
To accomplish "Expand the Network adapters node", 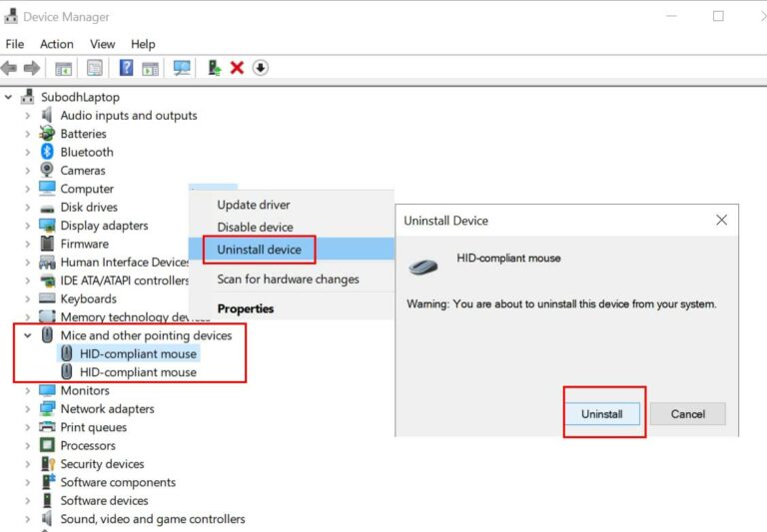I will coord(28,409).
